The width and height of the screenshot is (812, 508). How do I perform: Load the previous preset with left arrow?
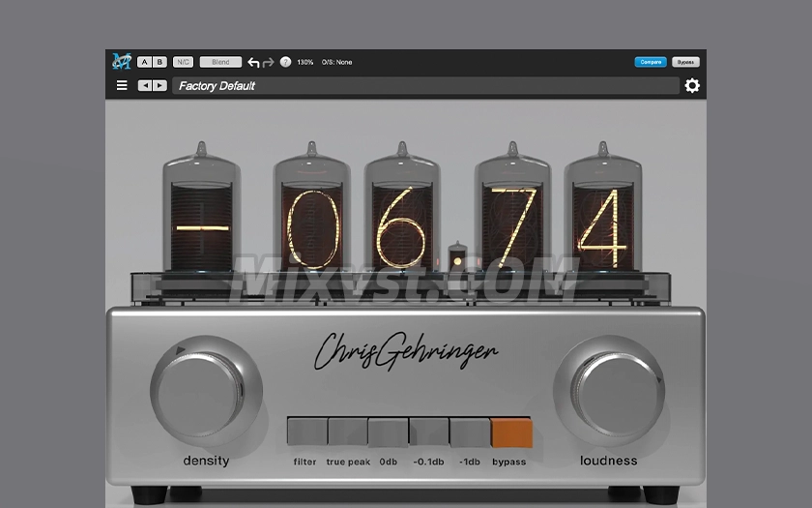click(144, 86)
